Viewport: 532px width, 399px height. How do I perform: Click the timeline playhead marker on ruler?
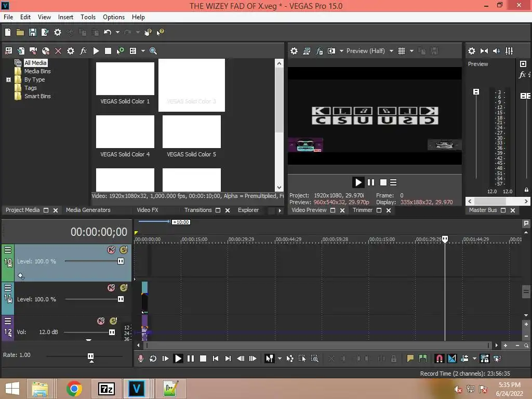tap(445, 239)
